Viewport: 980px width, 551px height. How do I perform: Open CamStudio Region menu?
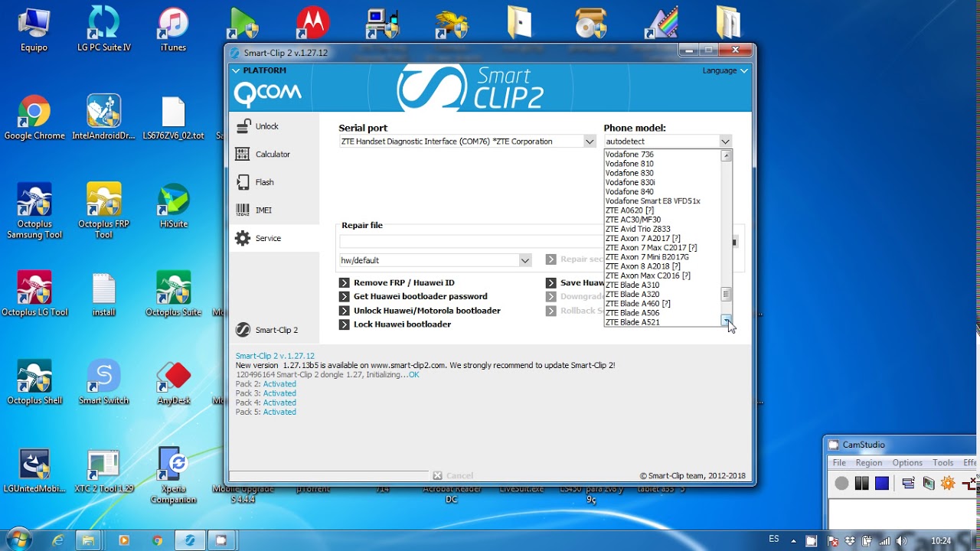(x=869, y=463)
